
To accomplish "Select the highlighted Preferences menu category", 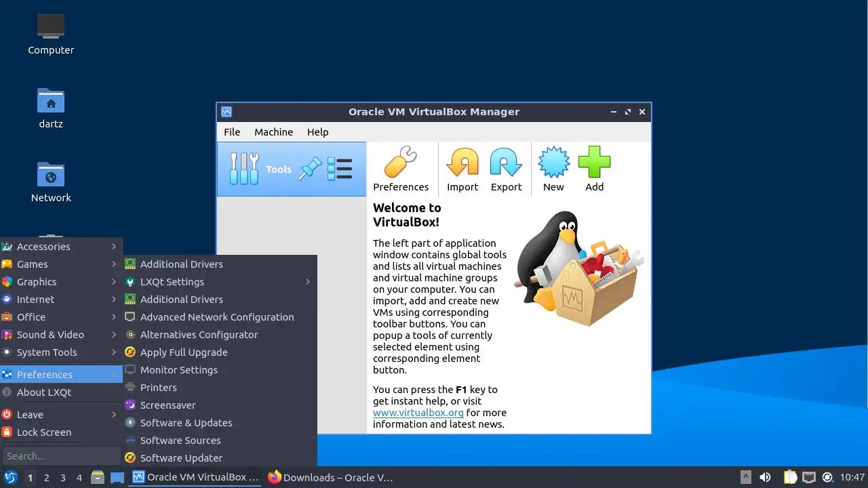I will pyautogui.click(x=61, y=375).
